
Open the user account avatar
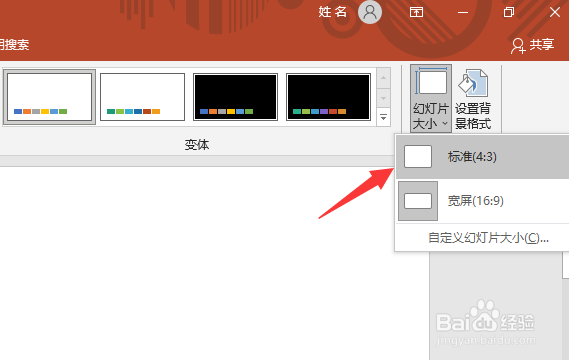(370, 12)
